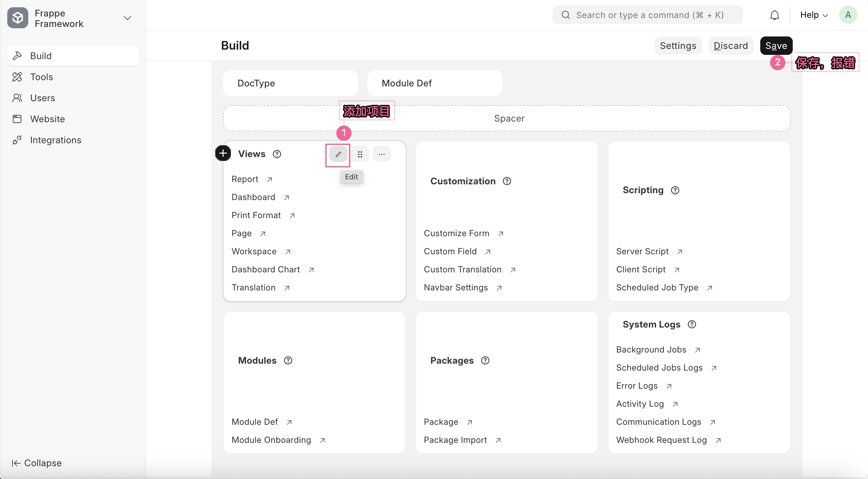The height and width of the screenshot is (479, 868).
Task: Open workspace Settings
Action: tap(678, 45)
